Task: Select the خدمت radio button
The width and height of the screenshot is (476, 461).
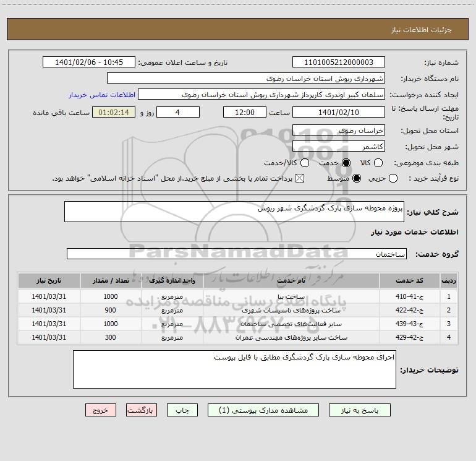Action: [x=346, y=163]
